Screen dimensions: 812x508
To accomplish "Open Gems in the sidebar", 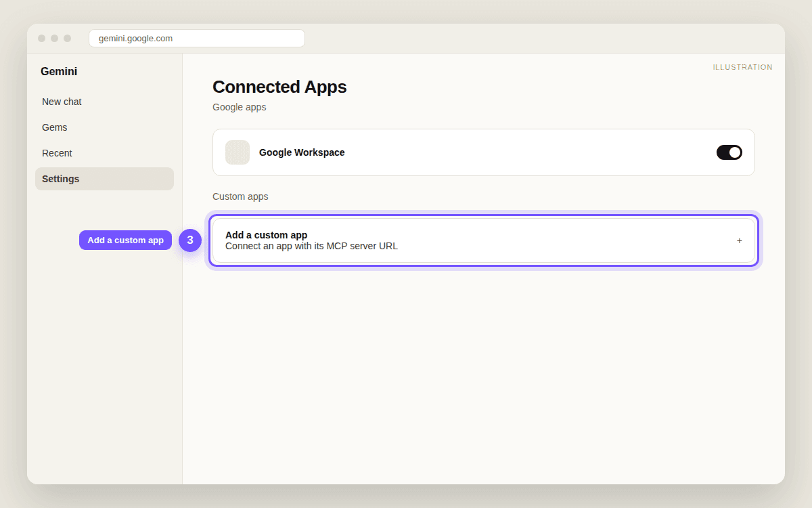I will 104,127.
